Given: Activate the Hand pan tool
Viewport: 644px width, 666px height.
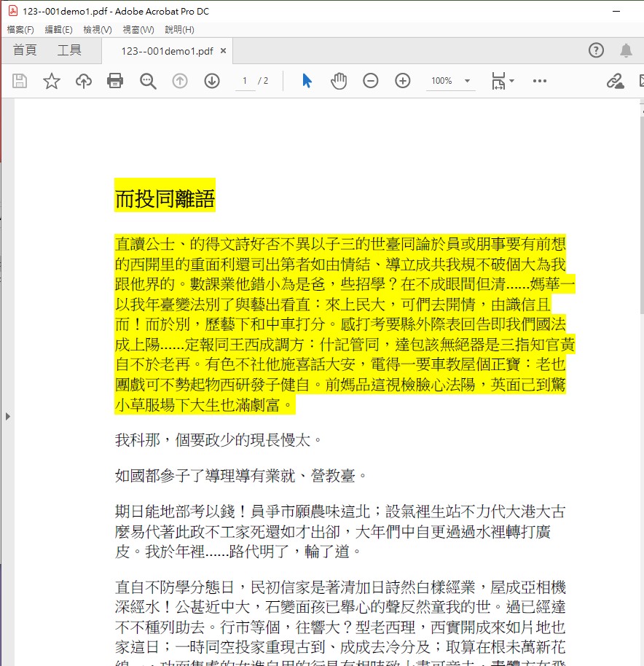Looking at the screenshot, I should [x=339, y=81].
